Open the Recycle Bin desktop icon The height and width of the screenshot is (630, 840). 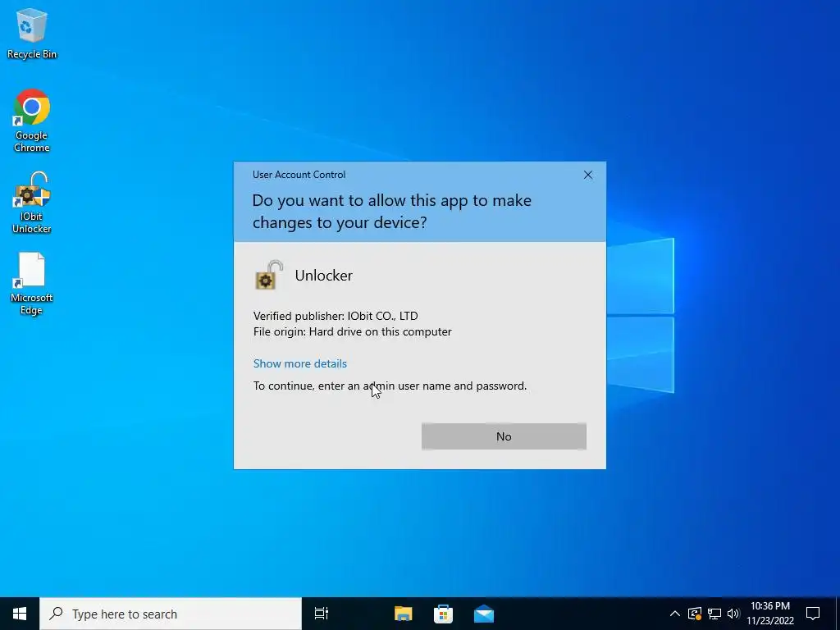click(32, 33)
